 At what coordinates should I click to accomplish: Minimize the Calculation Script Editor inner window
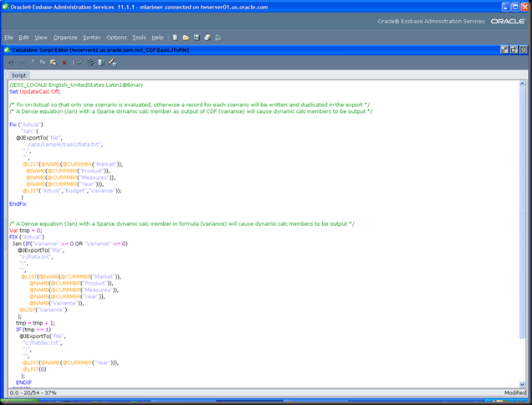click(504, 50)
